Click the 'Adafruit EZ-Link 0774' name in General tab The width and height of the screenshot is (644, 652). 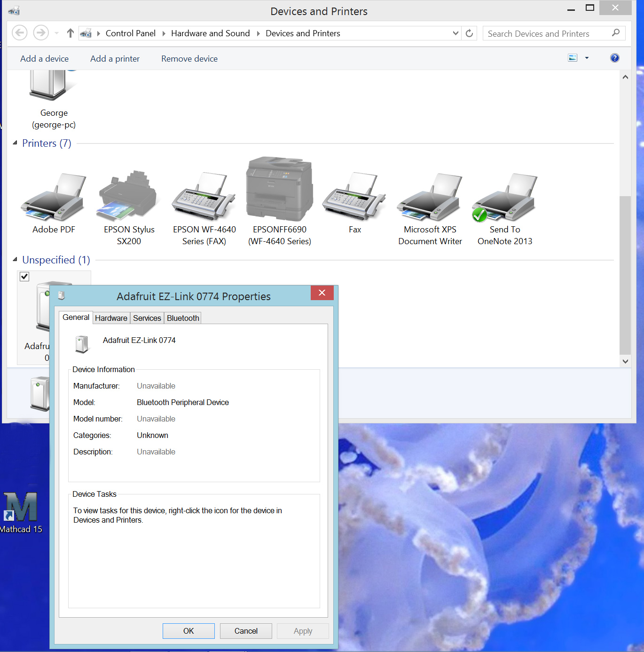[139, 340]
